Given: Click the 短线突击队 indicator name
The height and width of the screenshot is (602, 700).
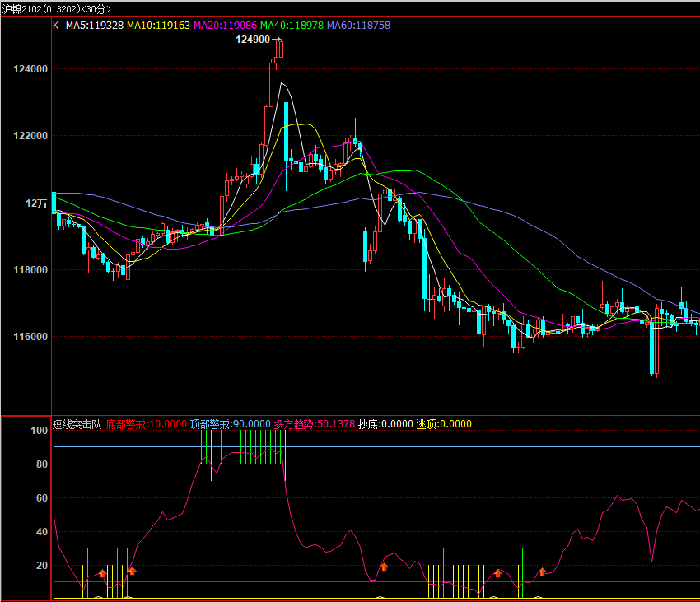Looking at the screenshot, I should (77, 424).
